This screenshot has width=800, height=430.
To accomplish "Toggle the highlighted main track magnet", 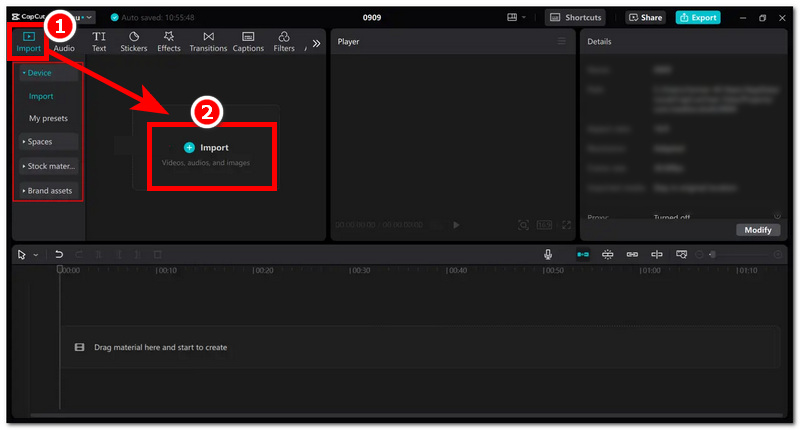I will pos(583,255).
